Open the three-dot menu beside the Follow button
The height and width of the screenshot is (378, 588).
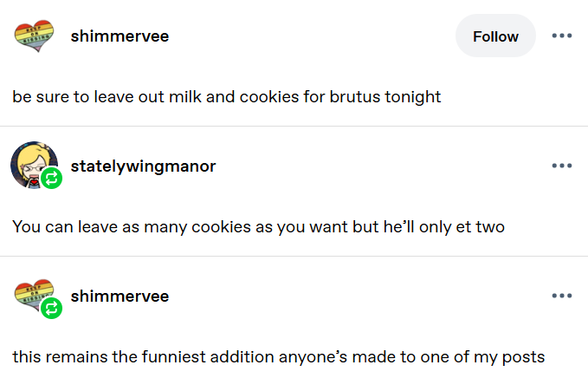(562, 36)
